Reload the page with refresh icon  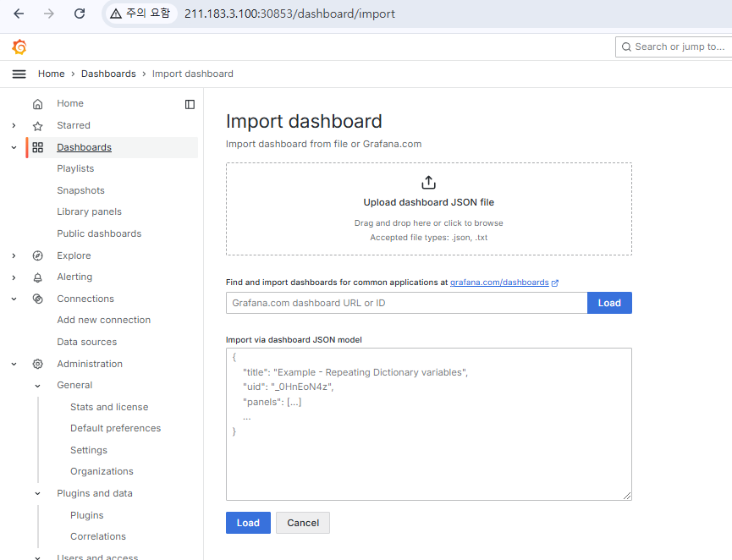click(80, 14)
